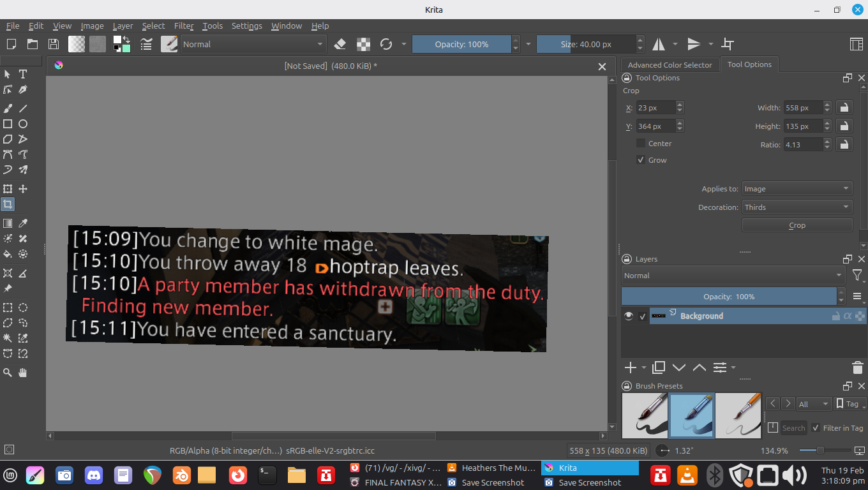The width and height of the screenshot is (868, 490).
Task: Open the Applies to Image dropdown
Action: point(797,189)
